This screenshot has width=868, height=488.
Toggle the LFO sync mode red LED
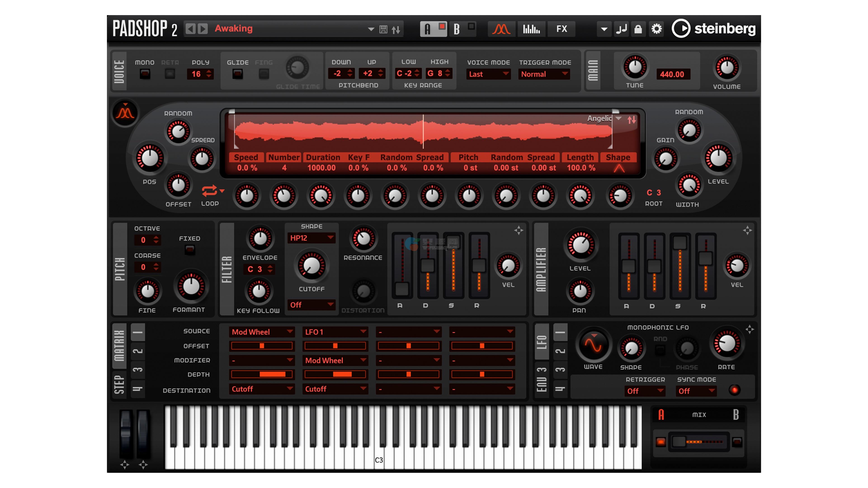(734, 390)
